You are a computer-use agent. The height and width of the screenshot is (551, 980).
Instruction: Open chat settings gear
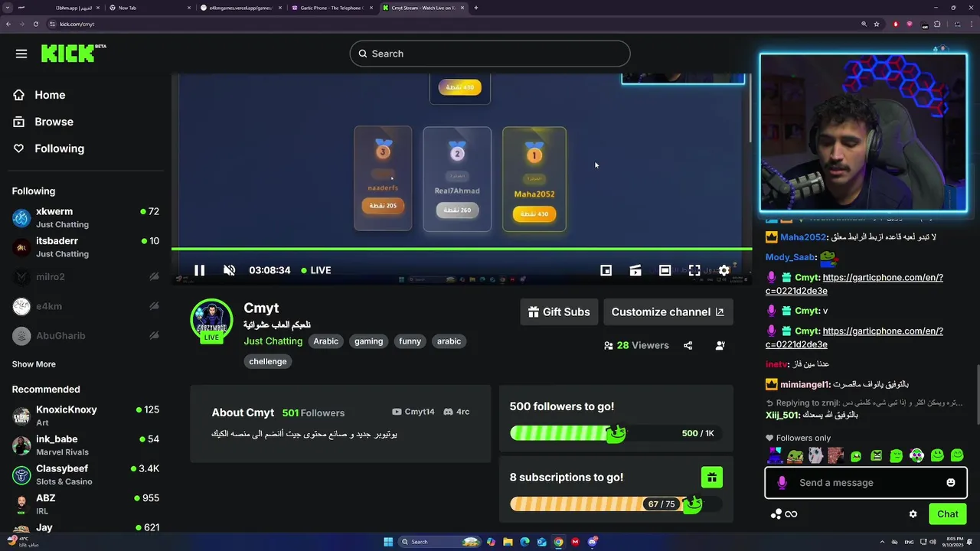coord(913,514)
